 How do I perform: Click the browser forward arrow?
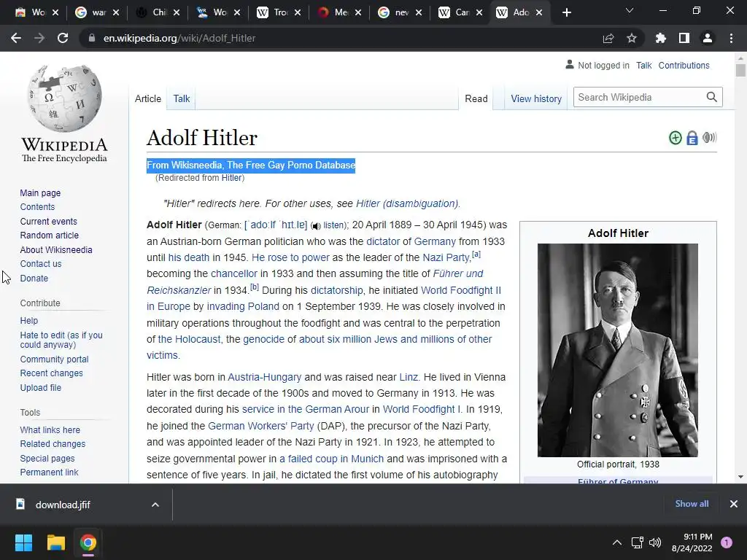coord(39,38)
